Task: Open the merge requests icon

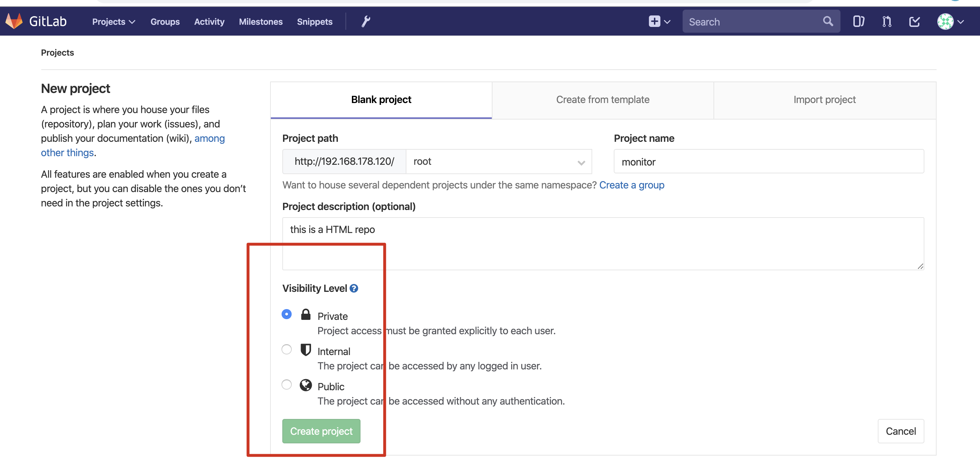Action: [x=886, y=21]
